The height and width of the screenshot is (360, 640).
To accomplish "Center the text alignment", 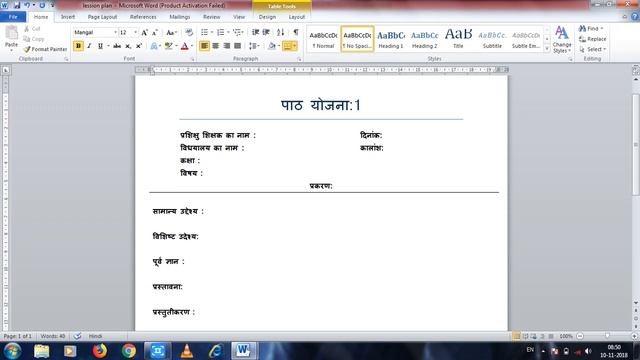I will [x=216, y=46].
